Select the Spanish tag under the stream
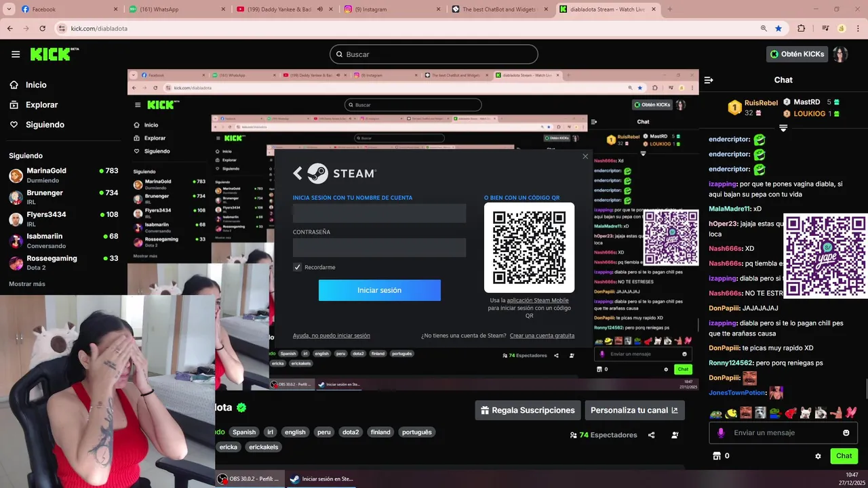Screen dimensions: 868x488 click(x=244, y=432)
